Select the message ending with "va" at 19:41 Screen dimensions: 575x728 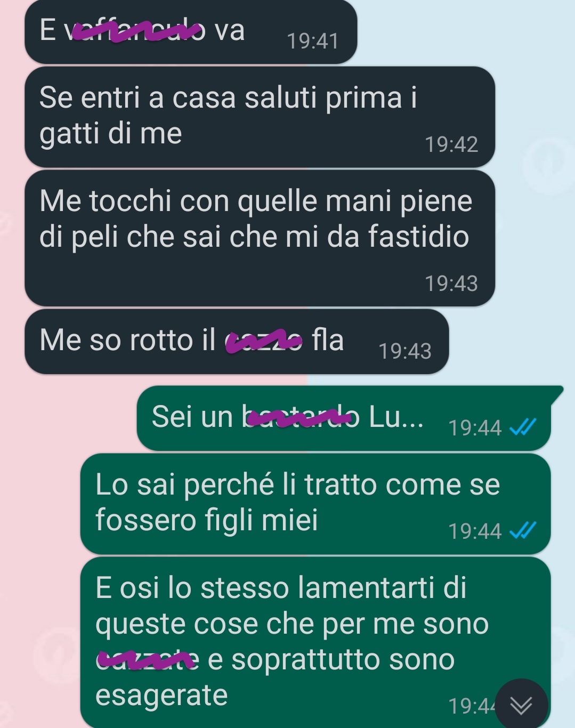[x=191, y=31]
